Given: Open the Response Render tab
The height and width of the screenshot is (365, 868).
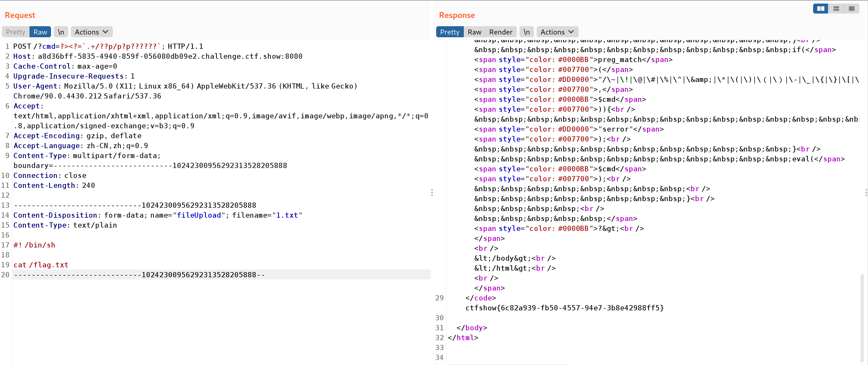Looking at the screenshot, I should [501, 32].
